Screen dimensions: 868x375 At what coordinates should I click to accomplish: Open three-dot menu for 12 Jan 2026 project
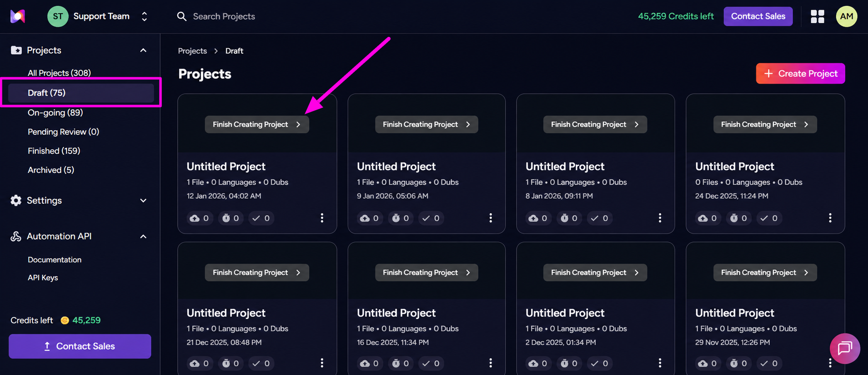point(322,218)
